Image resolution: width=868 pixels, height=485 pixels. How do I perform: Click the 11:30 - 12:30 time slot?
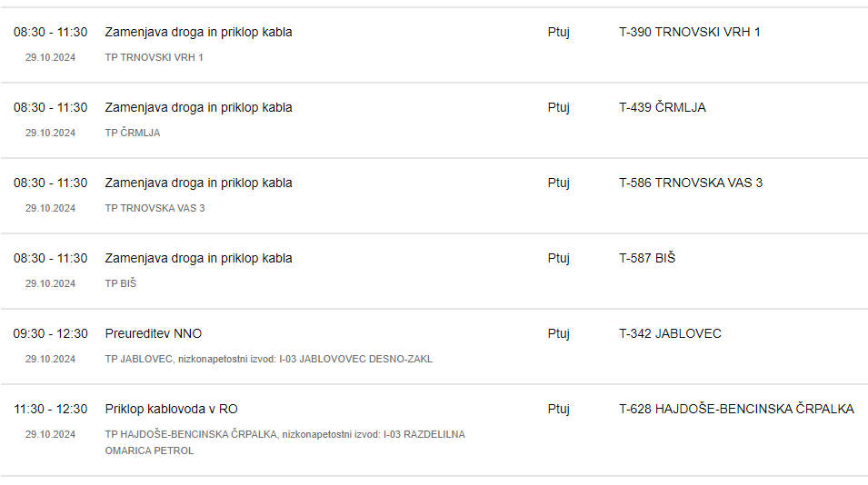pos(50,409)
